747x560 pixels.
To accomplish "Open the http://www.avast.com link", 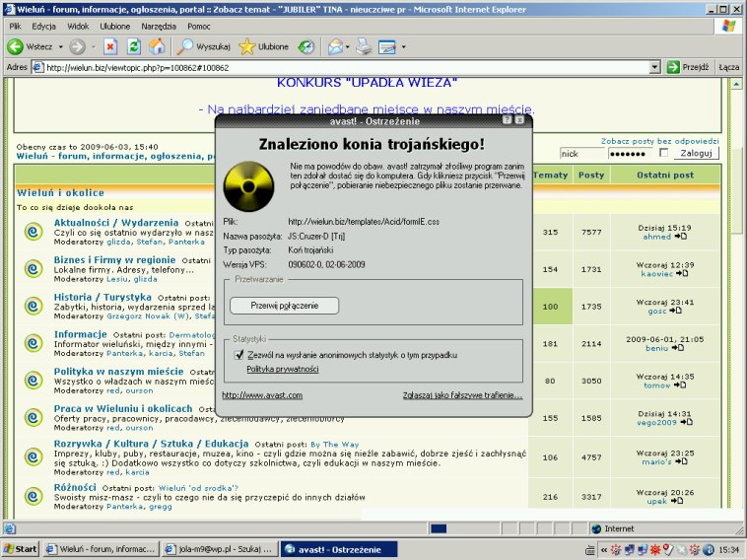I will pyautogui.click(x=262, y=395).
